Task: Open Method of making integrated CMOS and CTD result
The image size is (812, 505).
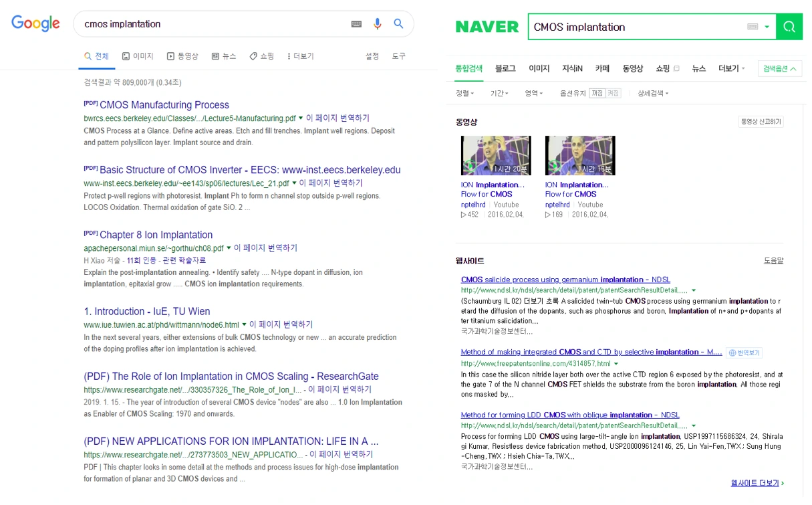Action: click(591, 352)
